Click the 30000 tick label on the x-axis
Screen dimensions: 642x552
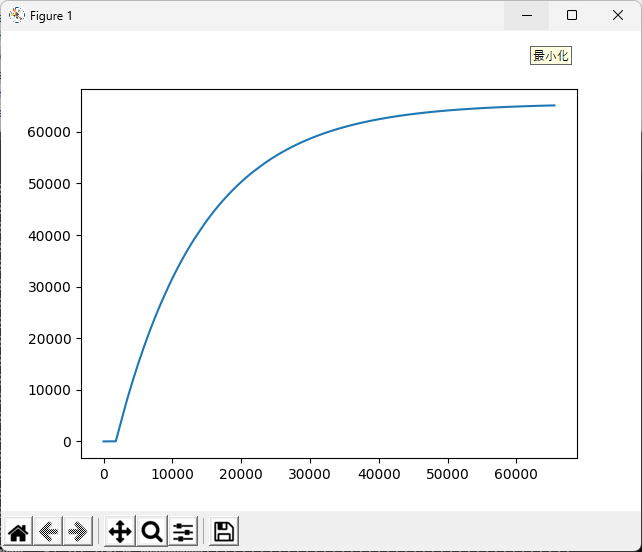[309, 473]
